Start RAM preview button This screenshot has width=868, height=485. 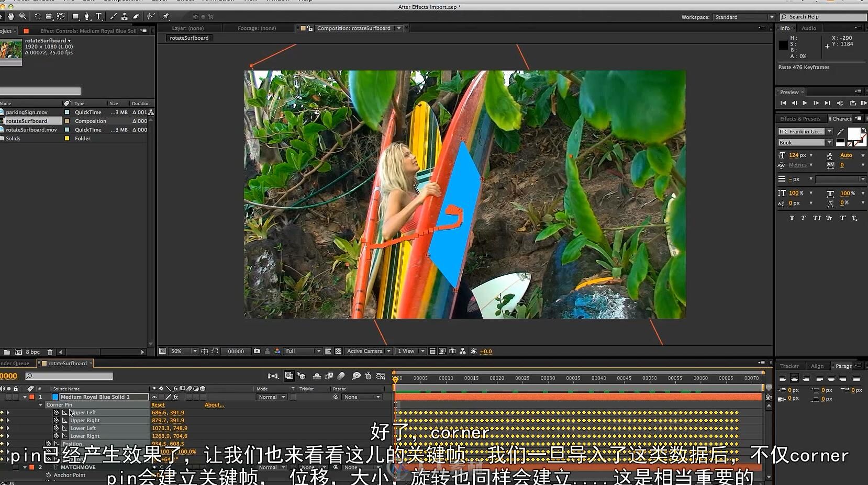coord(864,103)
